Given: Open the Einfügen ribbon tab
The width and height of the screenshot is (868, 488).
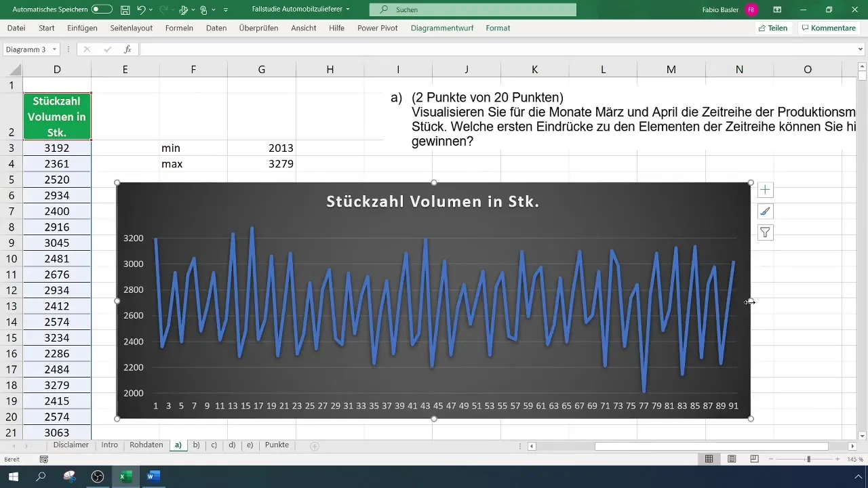Looking at the screenshot, I should [x=82, y=28].
